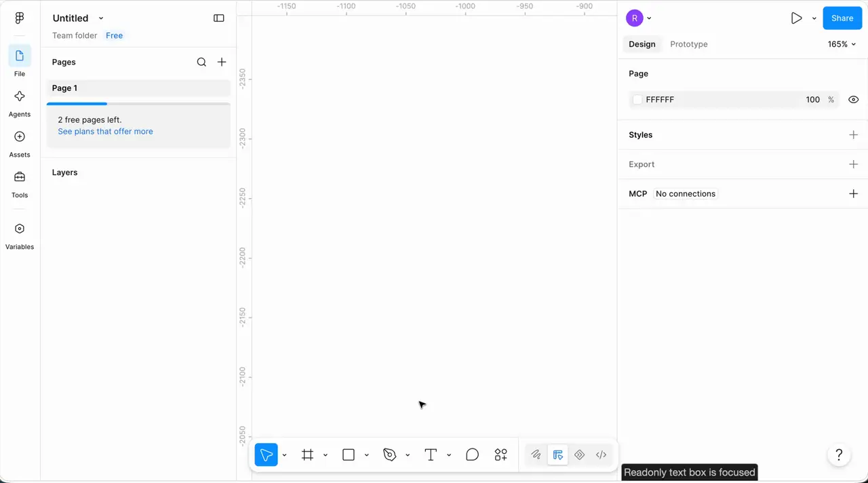Click the free pages progress bar

pos(138,104)
